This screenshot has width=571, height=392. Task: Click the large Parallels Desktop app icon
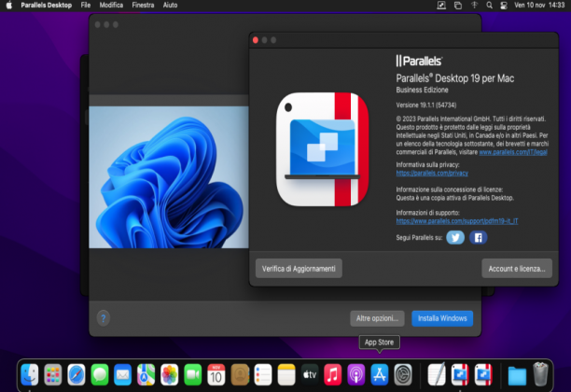[x=322, y=149]
